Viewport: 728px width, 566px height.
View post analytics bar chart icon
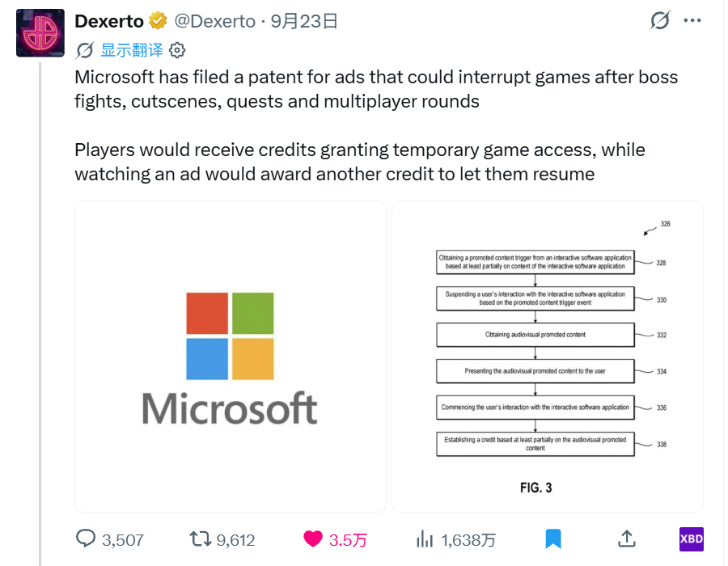coord(425,539)
